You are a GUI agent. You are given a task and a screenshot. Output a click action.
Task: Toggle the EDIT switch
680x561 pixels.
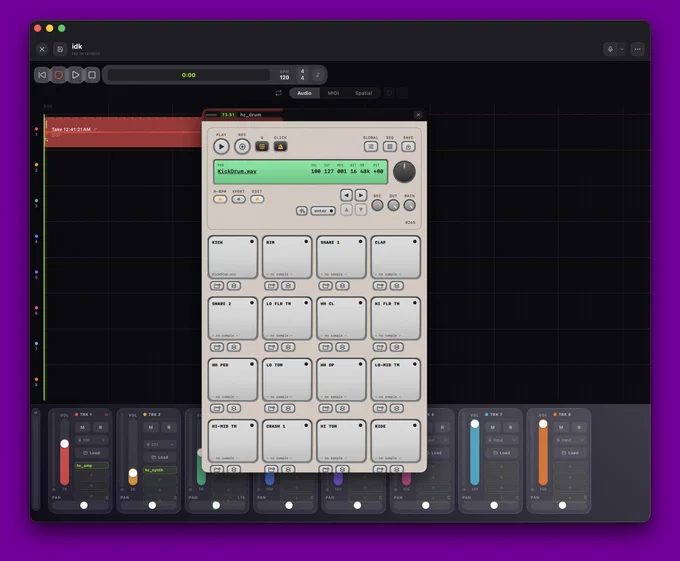pyautogui.click(x=257, y=199)
